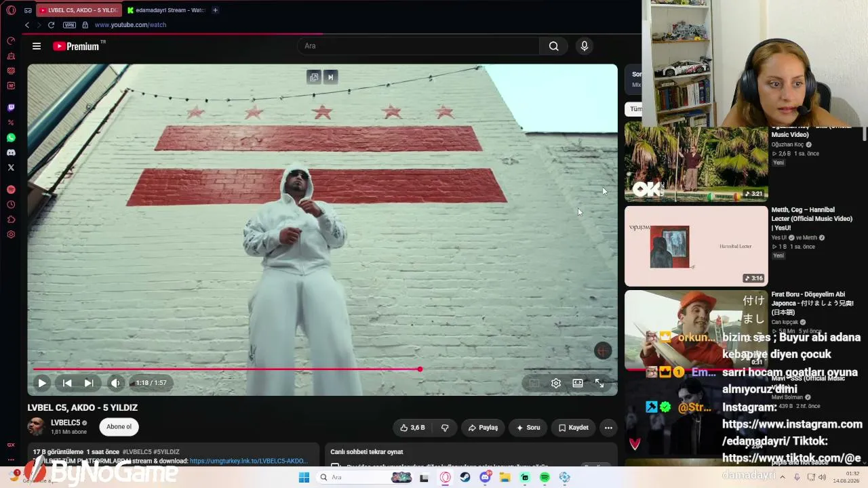Skip to the next video

(x=89, y=383)
